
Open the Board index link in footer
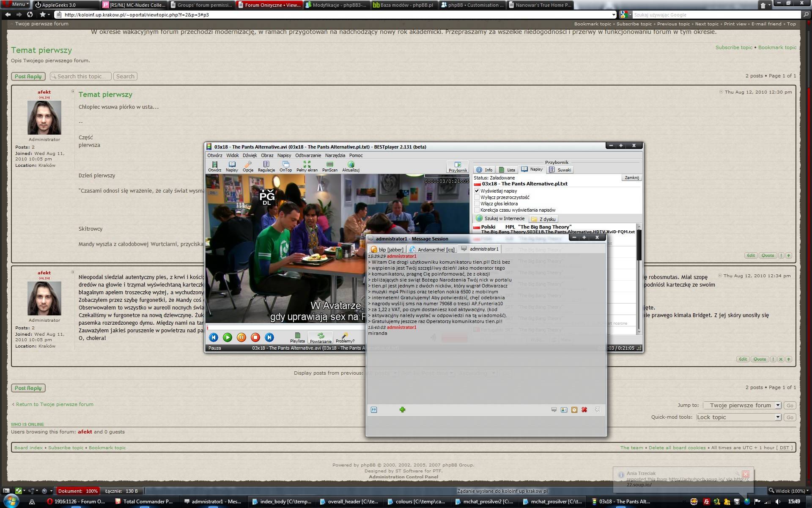[28, 448]
